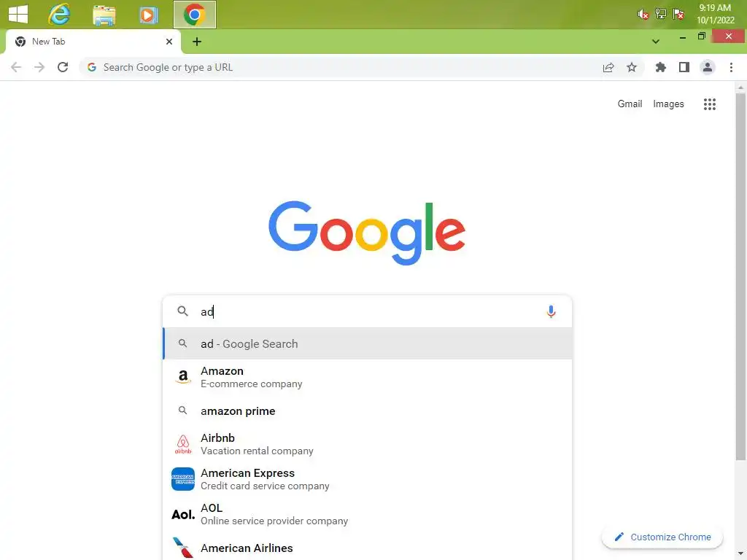Select the AOL suggestion
Screen dimensions: 747x560
[x=367, y=514]
